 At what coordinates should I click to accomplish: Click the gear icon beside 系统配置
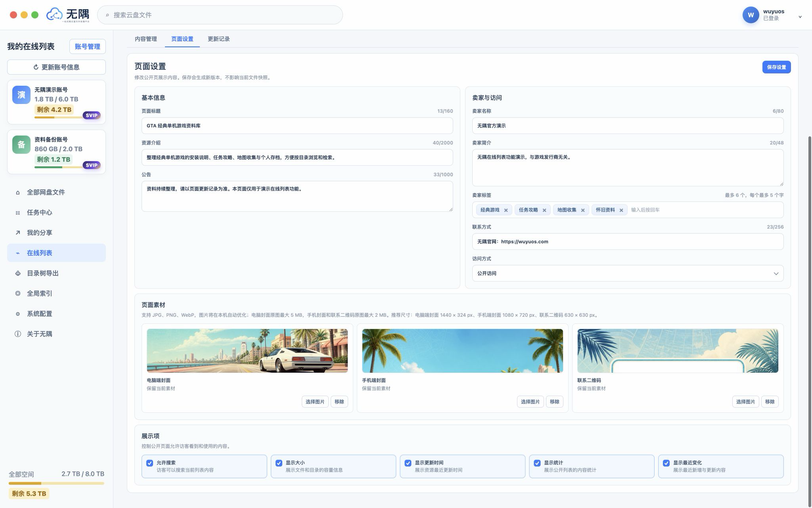17,314
